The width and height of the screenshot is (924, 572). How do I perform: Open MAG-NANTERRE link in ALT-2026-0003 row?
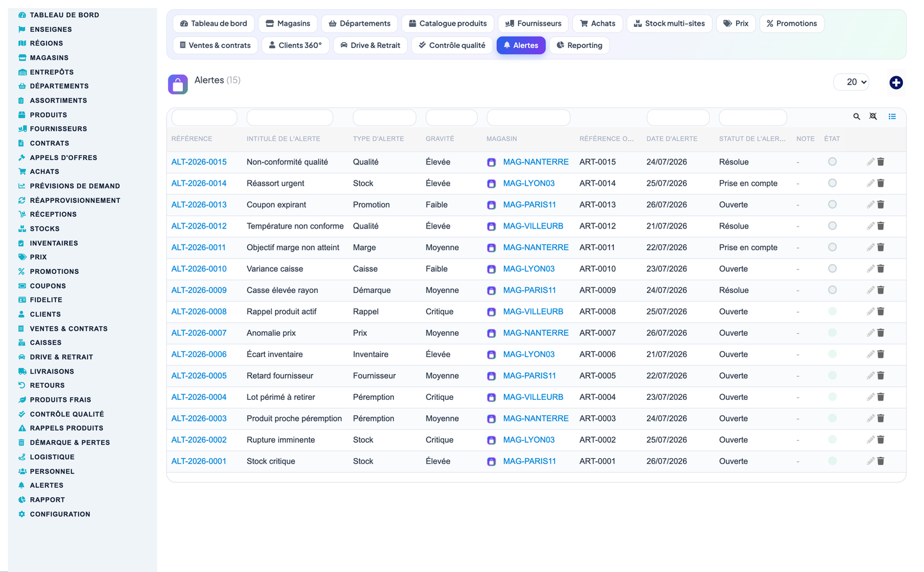(x=536, y=418)
